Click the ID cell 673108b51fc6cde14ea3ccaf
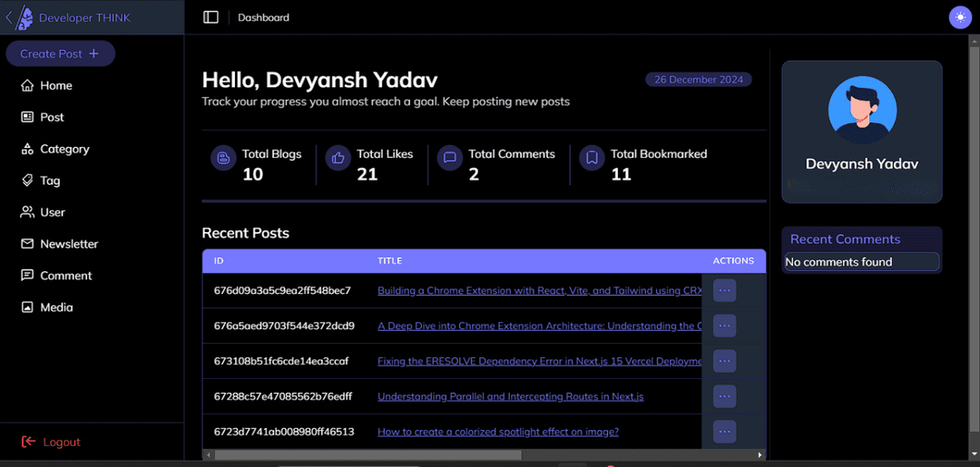The width and height of the screenshot is (980, 467). point(280,362)
